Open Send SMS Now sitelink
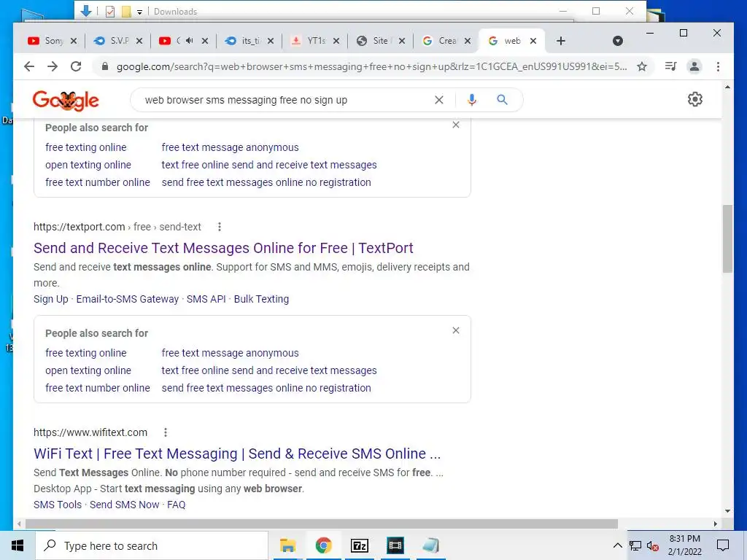 tap(124, 505)
